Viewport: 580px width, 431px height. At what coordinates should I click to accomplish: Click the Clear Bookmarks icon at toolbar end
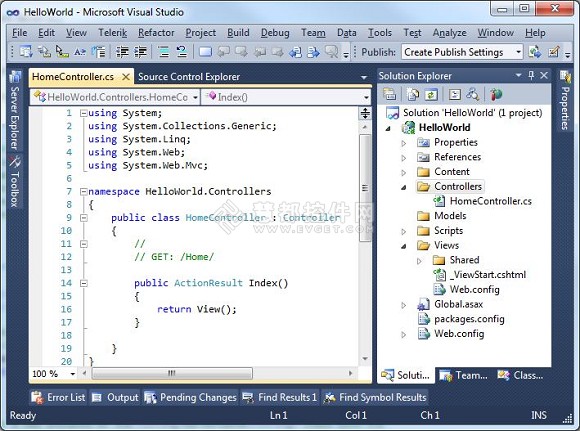[x=331, y=52]
